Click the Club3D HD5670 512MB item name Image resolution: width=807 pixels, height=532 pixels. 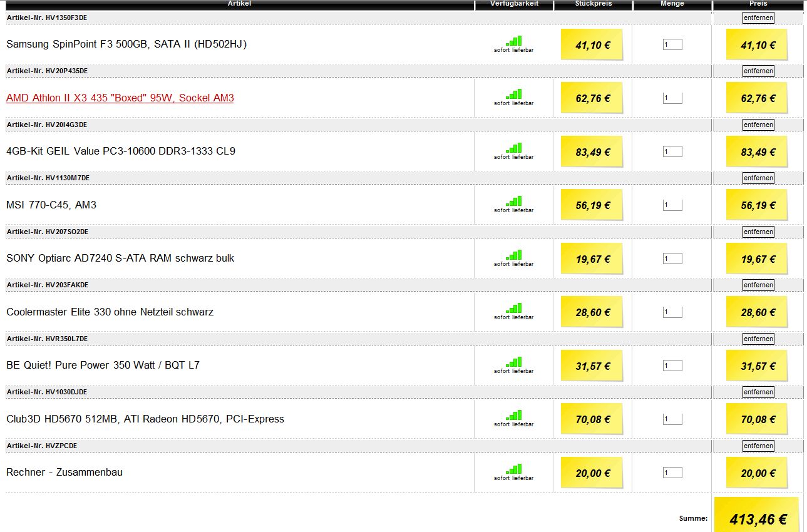(x=145, y=419)
